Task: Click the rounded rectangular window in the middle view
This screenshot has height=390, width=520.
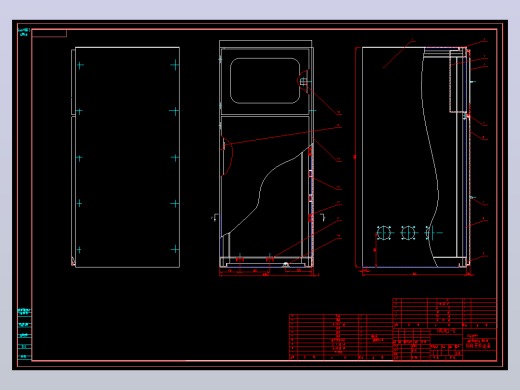Action: pos(265,81)
